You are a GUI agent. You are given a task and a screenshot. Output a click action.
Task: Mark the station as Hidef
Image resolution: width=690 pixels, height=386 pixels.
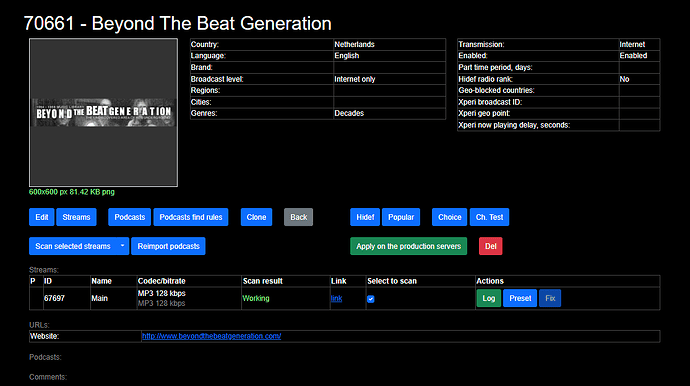[365, 217]
